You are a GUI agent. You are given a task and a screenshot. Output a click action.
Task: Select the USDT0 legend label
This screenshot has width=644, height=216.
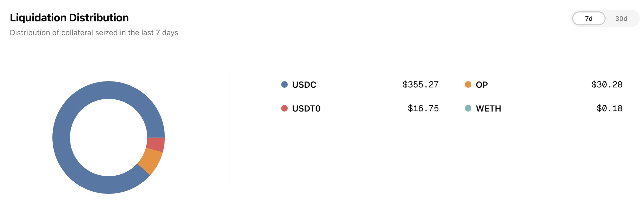306,109
